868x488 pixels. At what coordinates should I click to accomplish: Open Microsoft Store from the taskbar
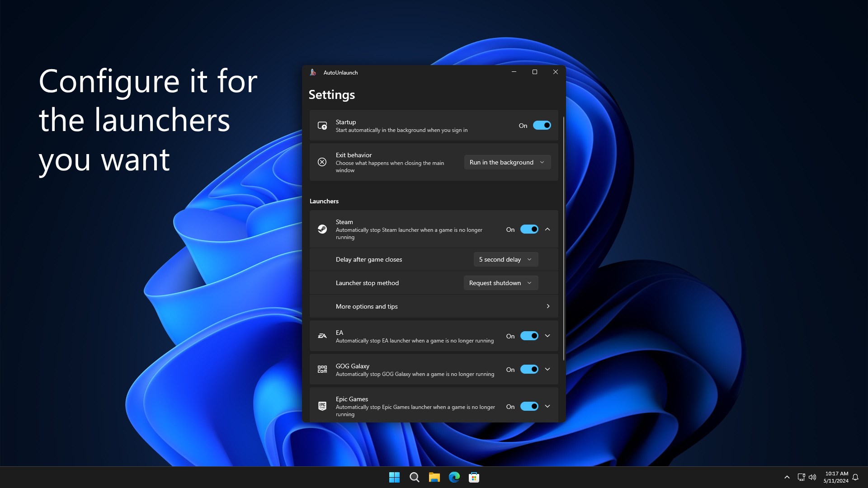(x=474, y=477)
